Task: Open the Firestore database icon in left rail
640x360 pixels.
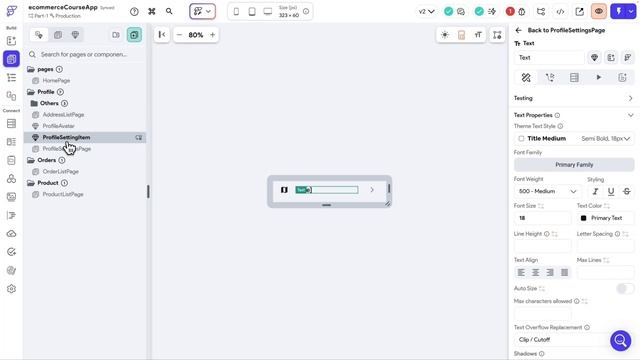Action: pyautogui.click(x=11, y=123)
